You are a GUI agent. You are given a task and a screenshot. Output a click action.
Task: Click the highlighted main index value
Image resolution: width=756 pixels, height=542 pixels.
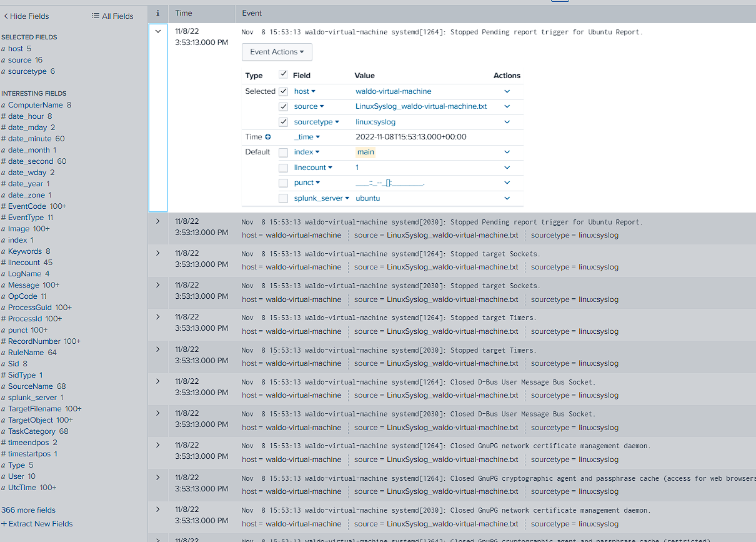[x=366, y=152]
